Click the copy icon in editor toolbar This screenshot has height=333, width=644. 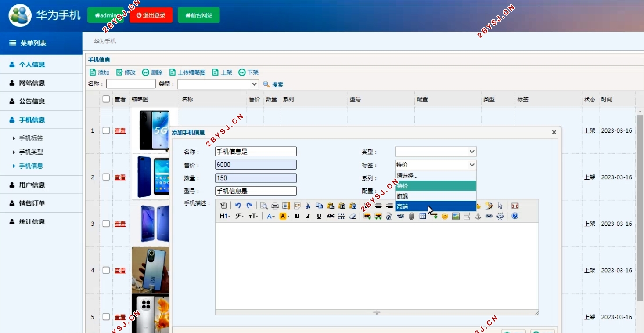click(319, 205)
